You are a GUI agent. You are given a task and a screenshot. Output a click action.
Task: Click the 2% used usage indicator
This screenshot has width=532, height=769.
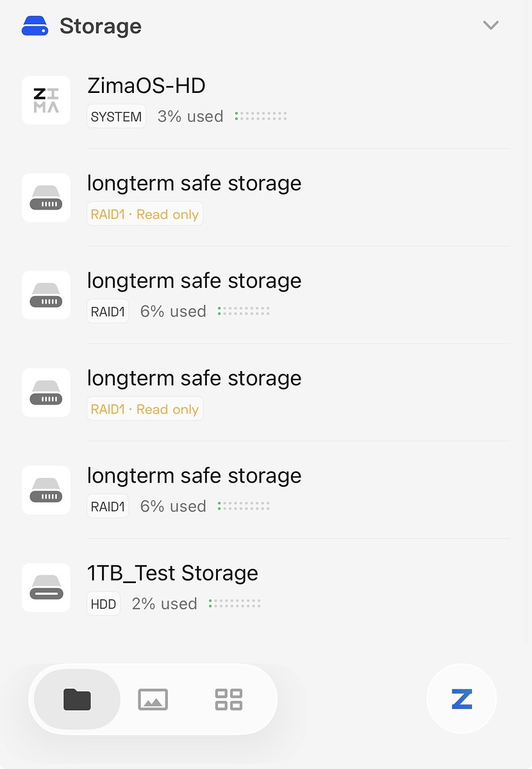click(x=235, y=604)
